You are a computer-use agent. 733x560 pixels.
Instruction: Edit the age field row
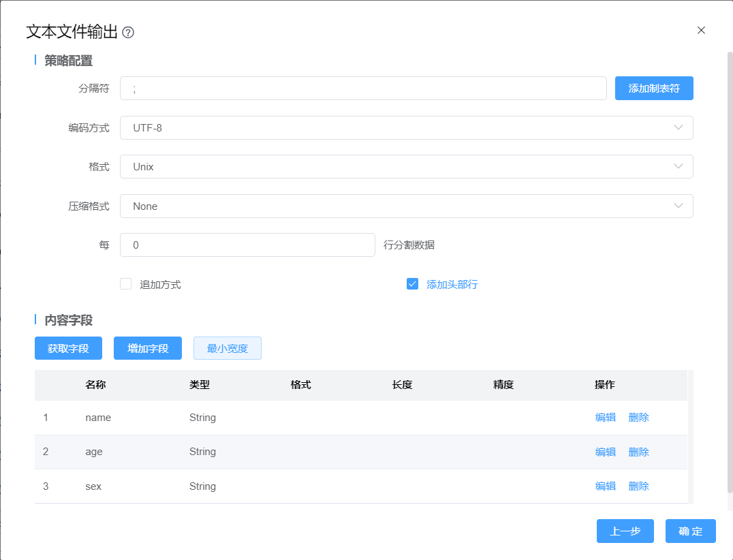[x=605, y=452]
